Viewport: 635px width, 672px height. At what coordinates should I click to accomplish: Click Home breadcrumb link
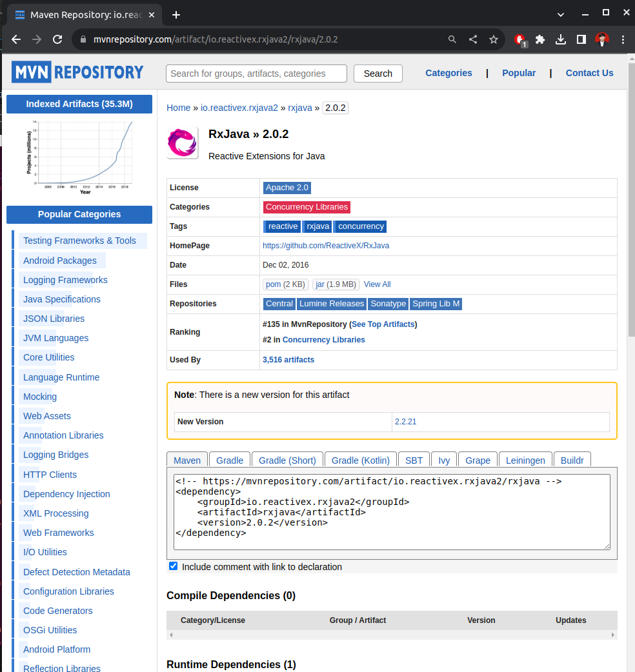[x=178, y=108]
